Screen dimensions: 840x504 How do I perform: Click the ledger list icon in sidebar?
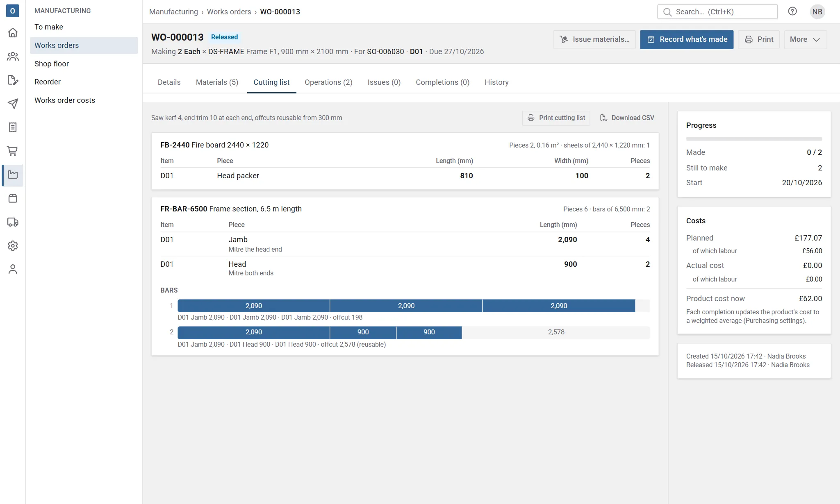click(13, 127)
